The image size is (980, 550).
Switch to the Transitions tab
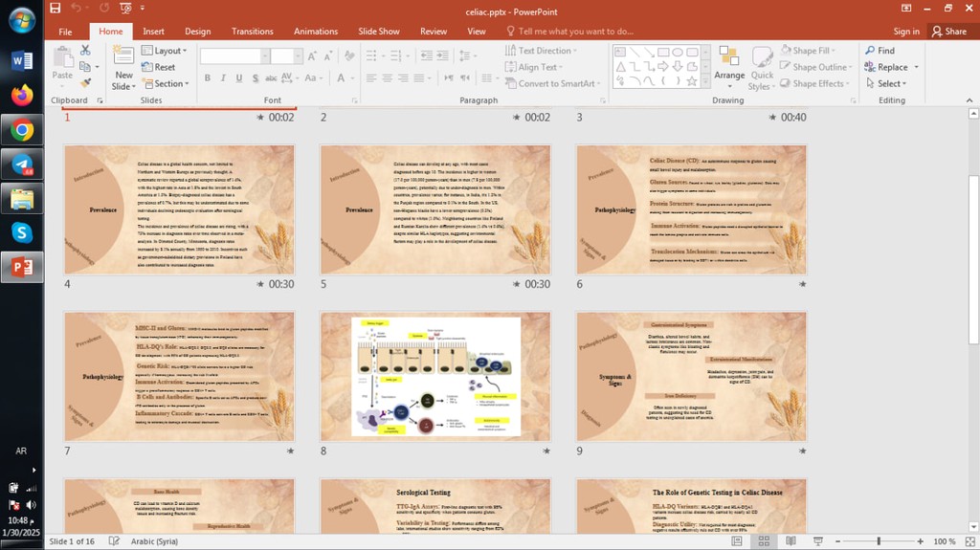(252, 32)
